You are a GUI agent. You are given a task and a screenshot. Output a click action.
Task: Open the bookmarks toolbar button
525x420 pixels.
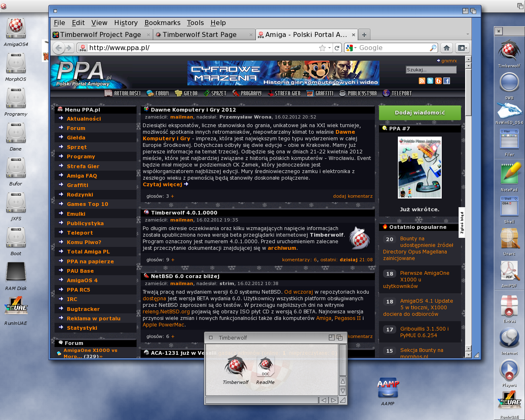tap(462, 48)
